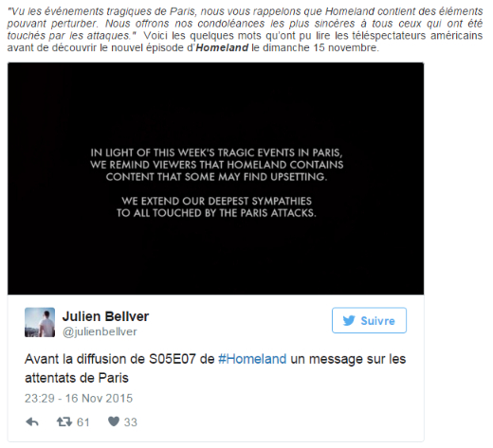Image resolution: width=493 pixels, height=448 pixels.
Task: Click the bold Homeland title in the article
Action: pos(222,47)
